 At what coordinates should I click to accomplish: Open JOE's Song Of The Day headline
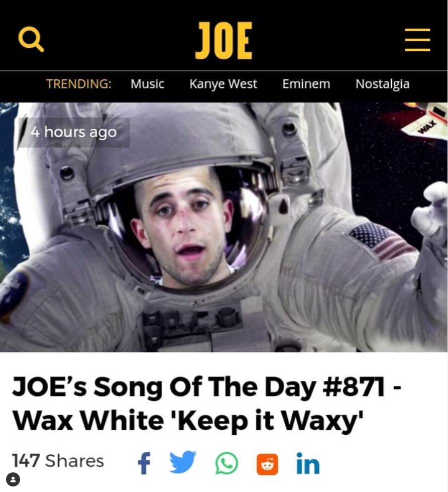[x=206, y=404]
